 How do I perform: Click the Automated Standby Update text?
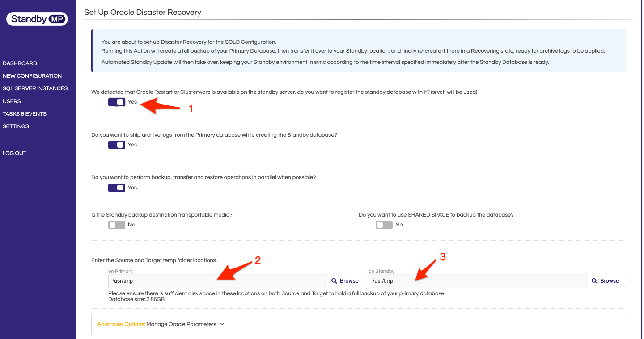pos(137,62)
